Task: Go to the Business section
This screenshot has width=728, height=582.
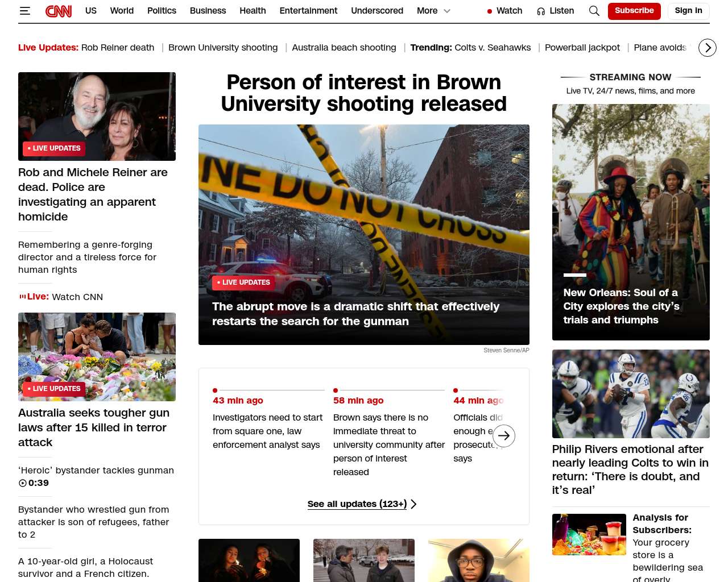Action: click(x=208, y=11)
